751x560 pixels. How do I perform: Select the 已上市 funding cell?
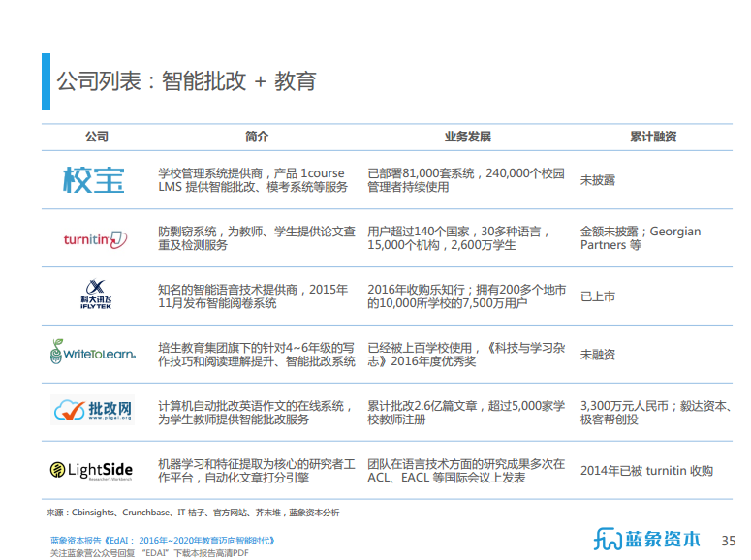coord(598,296)
